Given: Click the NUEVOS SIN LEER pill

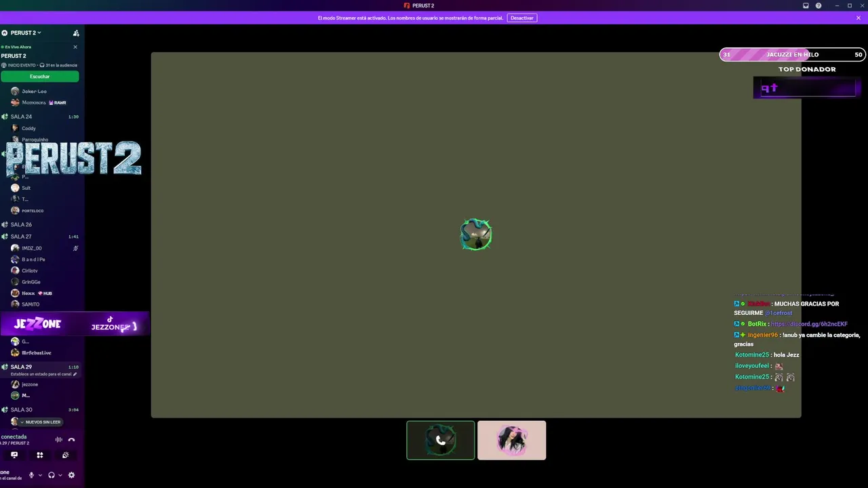Looking at the screenshot, I should (39, 422).
